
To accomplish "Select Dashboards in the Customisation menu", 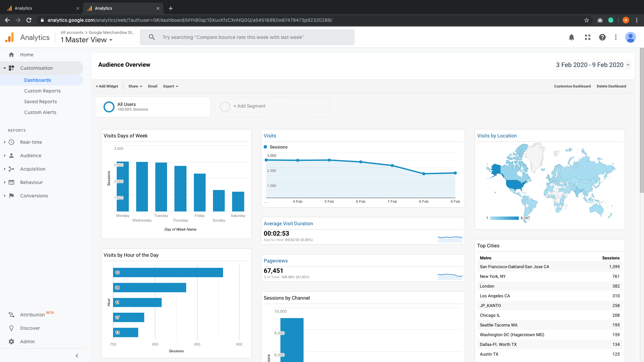I will coord(38,80).
